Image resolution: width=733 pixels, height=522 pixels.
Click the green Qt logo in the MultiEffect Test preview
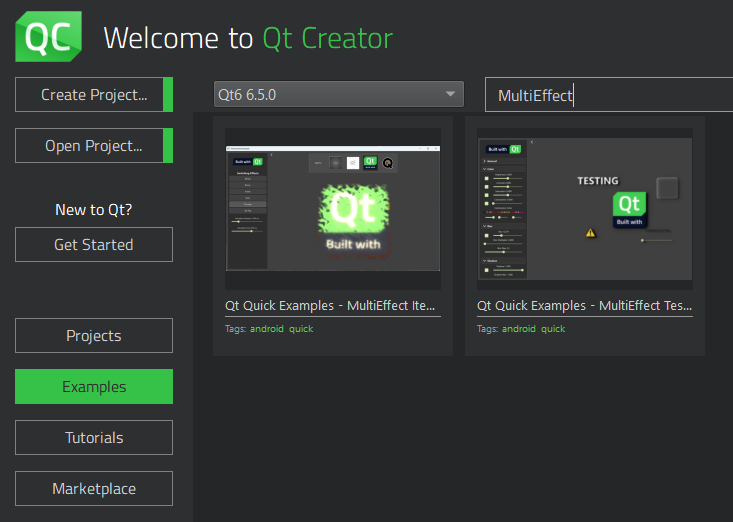click(630, 208)
